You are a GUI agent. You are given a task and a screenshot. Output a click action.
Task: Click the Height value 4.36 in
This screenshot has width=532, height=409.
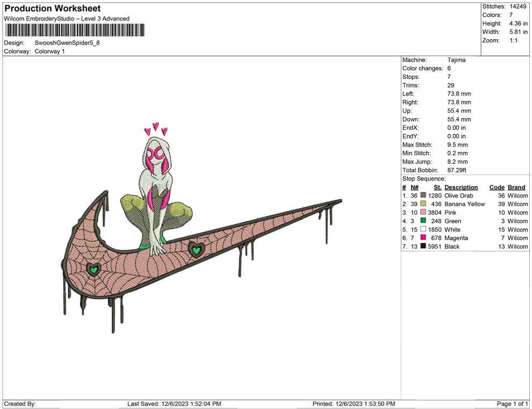(518, 24)
